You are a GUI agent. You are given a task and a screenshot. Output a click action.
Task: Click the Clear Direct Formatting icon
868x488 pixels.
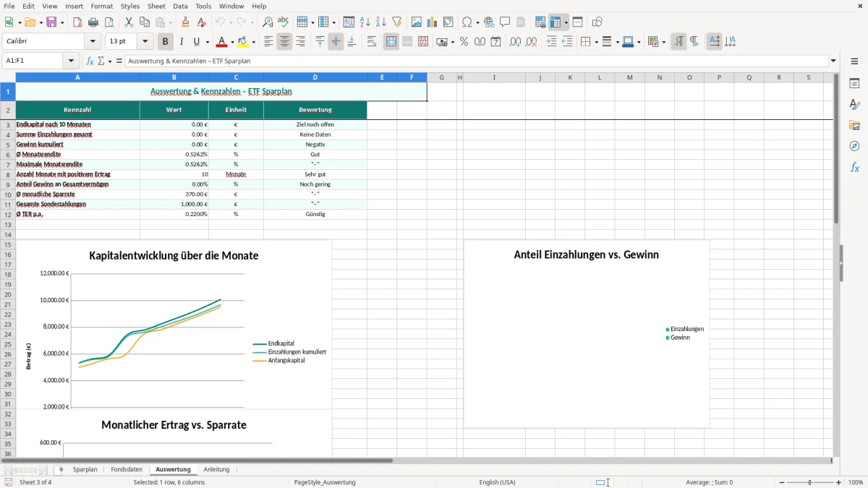click(202, 22)
